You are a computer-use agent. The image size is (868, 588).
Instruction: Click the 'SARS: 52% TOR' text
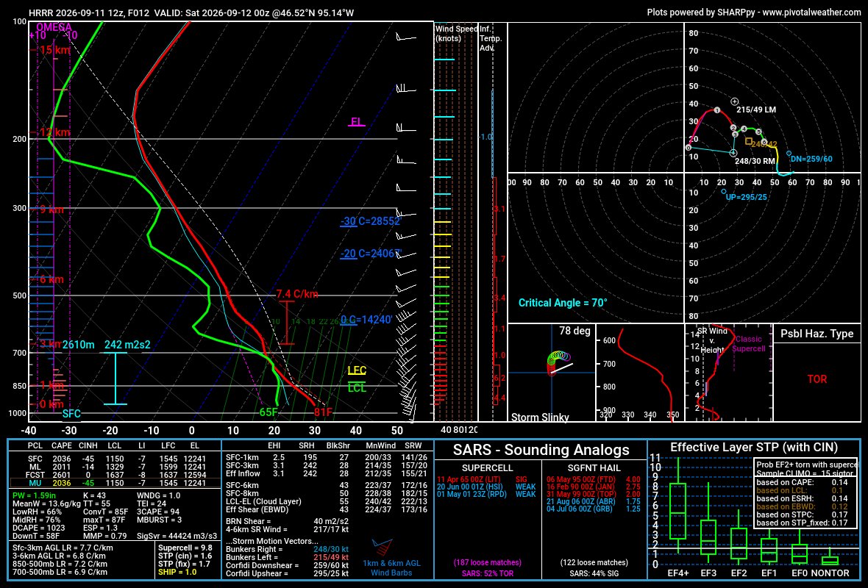click(x=487, y=573)
